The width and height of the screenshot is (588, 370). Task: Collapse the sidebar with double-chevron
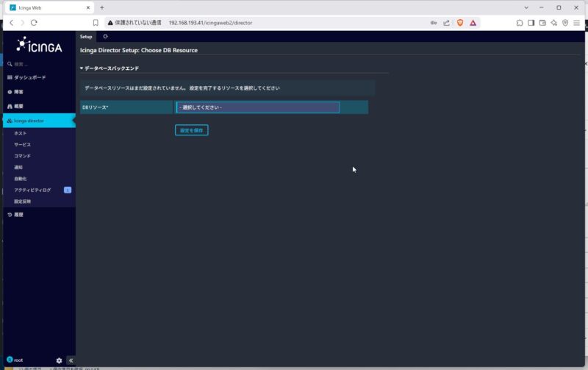(x=71, y=360)
